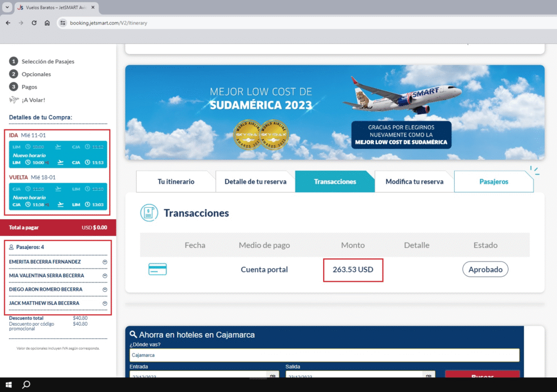Click Cuenta portal payment method
Screen dimensions: 557x392
tap(264, 270)
